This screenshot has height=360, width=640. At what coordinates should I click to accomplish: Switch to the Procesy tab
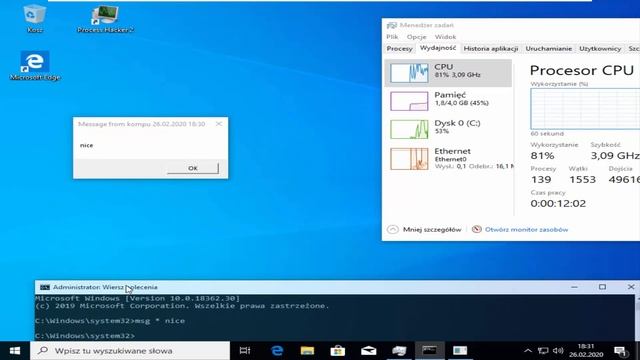pyautogui.click(x=400, y=49)
